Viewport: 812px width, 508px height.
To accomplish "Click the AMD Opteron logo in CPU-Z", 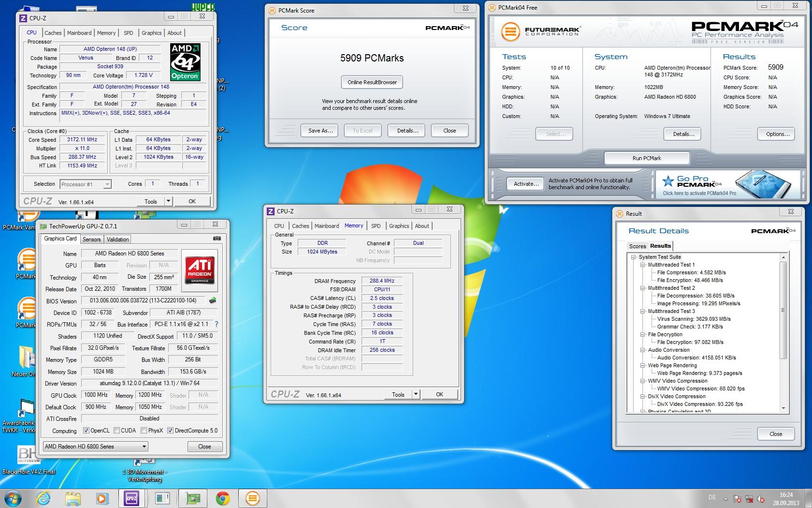I will [x=185, y=62].
